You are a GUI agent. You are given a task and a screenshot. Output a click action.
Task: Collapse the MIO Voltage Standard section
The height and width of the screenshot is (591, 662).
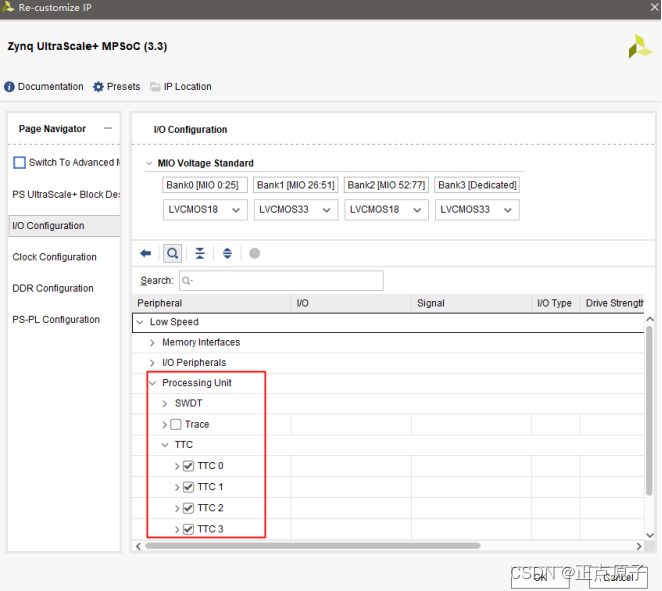(149, 163)
